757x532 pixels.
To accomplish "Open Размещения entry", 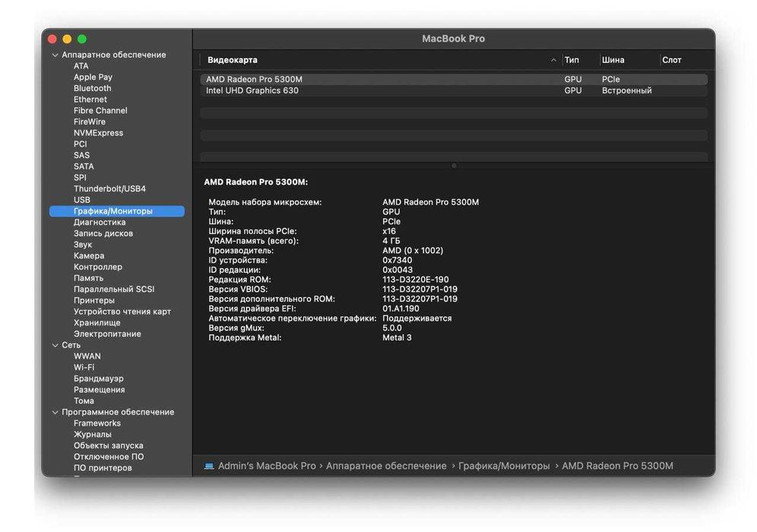I will tap(99, 390).
